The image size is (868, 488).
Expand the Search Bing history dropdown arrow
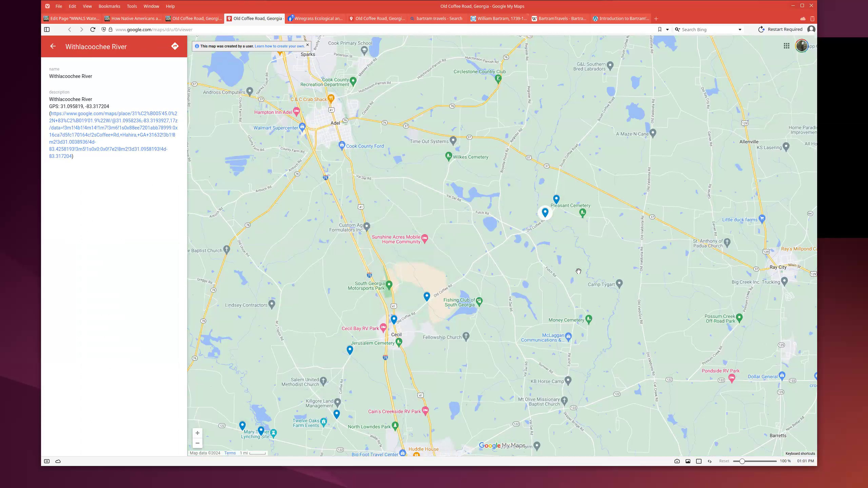click(740, 29)
